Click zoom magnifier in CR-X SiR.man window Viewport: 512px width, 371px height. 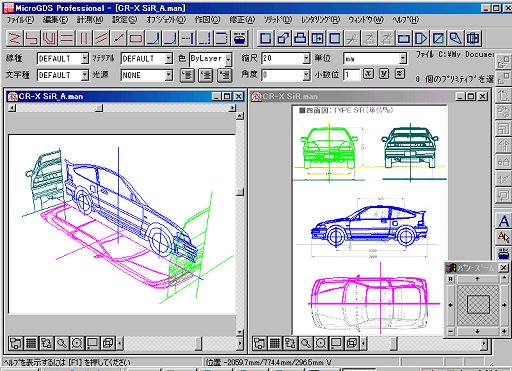click(305, 343)
